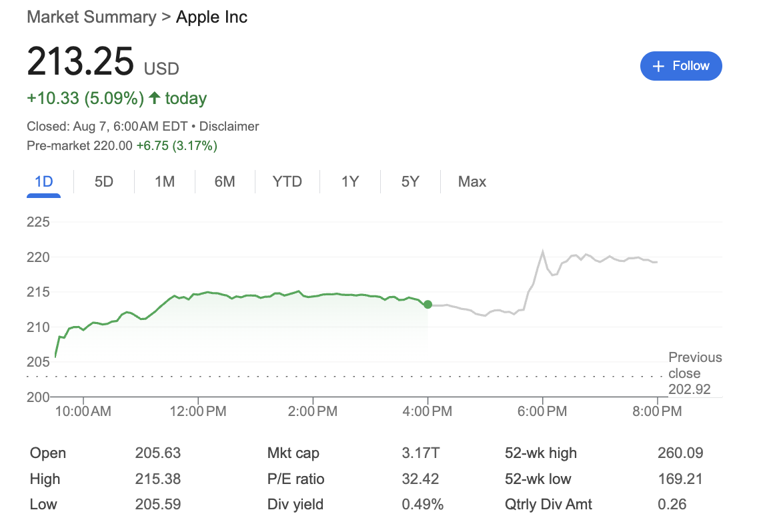
Task: Select the 52-wk high 260.09 figure
Action: (681, 453)
